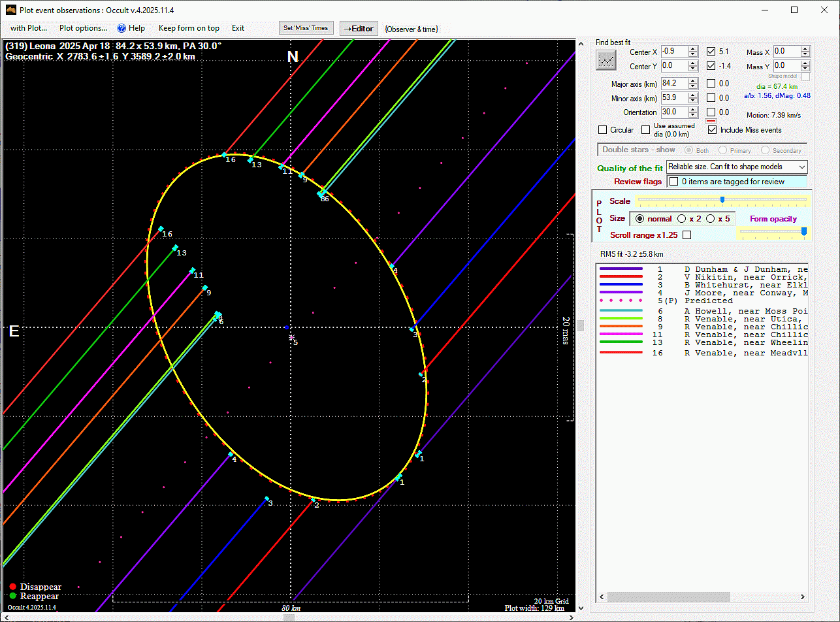The image size is (840, 622).
Task: Increase Center X with up spinner arrow
Action: 693,49
